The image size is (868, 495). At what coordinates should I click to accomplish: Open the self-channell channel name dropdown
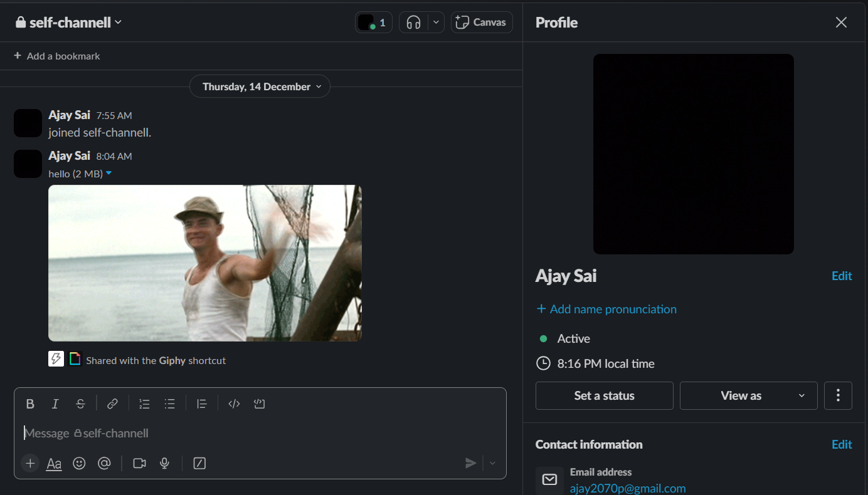tap(69, 23)
